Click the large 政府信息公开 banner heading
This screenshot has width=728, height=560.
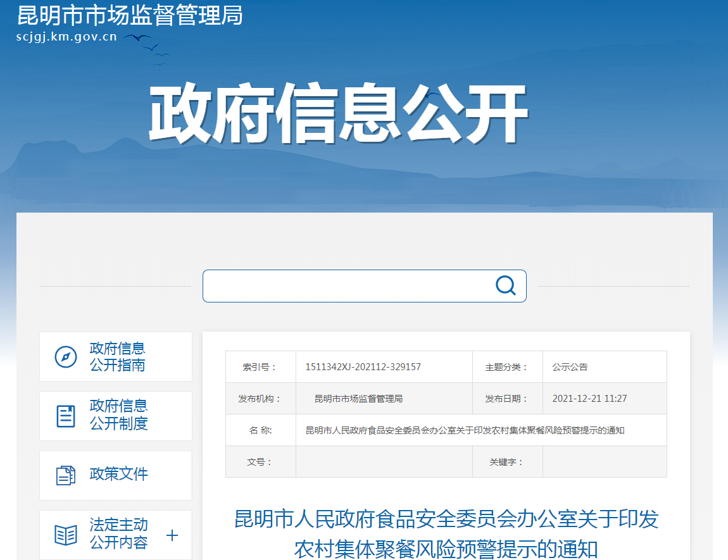tap(337, 114)
